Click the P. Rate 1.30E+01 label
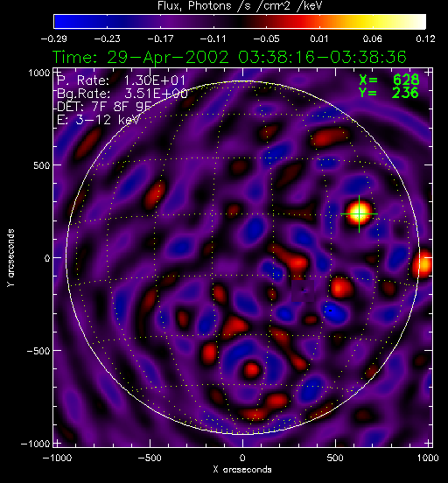This screenshot has height=483, width=448. point(121,80)
